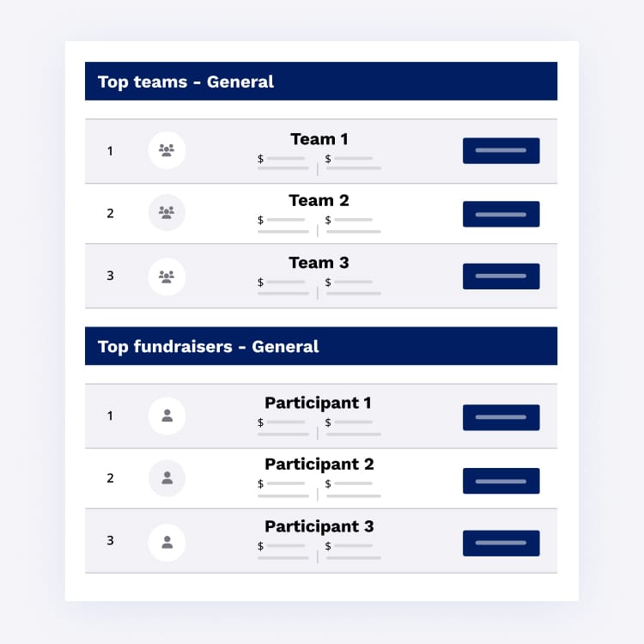Click the person avatar icon for Participant 2

click(167, 478)
